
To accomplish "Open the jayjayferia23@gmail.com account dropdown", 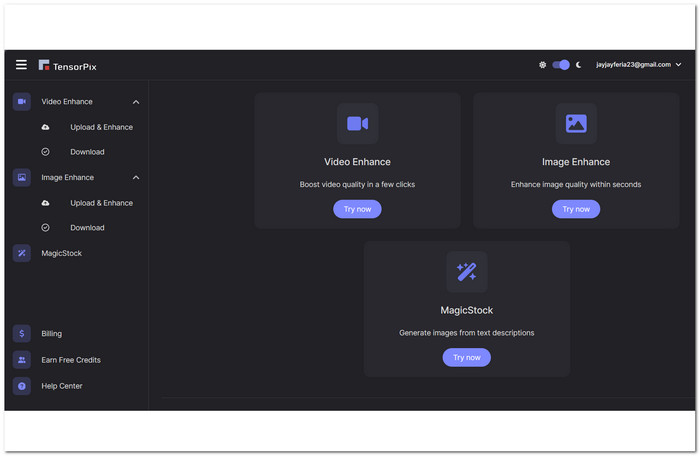I will pos(638,65).
